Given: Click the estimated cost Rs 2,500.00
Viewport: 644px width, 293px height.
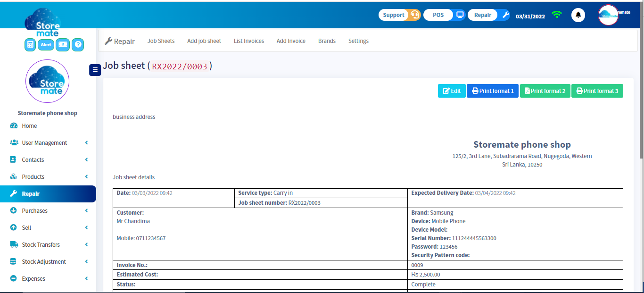Looking at the screenshot, I should pyautogui.click(x=426, y=274).
